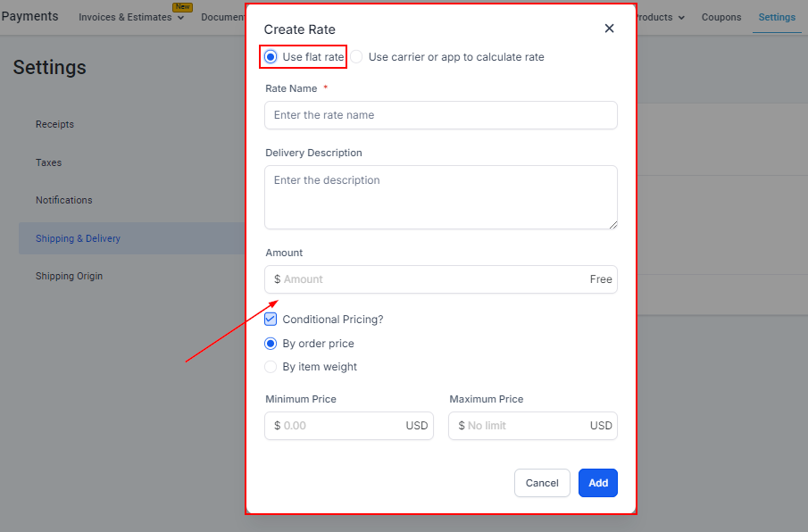
Task: Focus the Delivery Description text area
Action: (440, 197)
